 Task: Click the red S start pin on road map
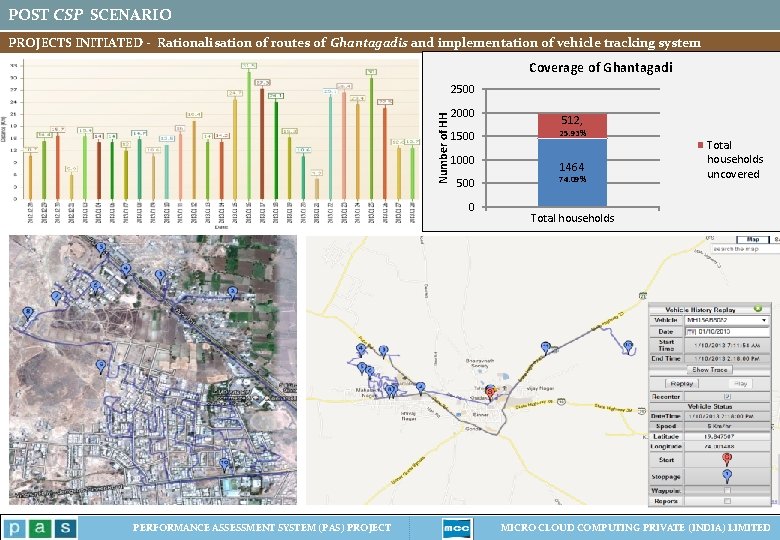click(x=490, y=393)
